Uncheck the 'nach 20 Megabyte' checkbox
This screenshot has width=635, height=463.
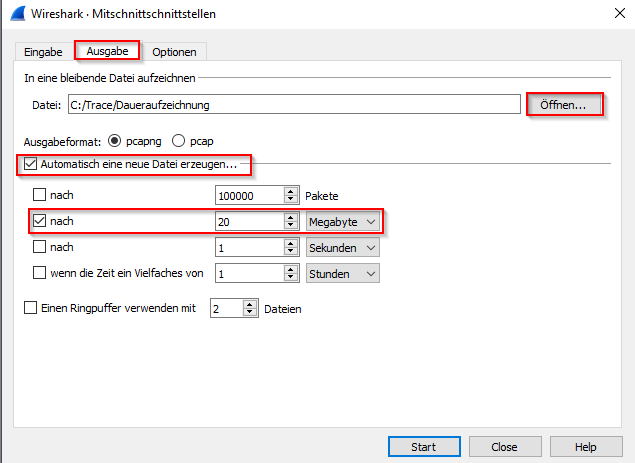[40, 220]
